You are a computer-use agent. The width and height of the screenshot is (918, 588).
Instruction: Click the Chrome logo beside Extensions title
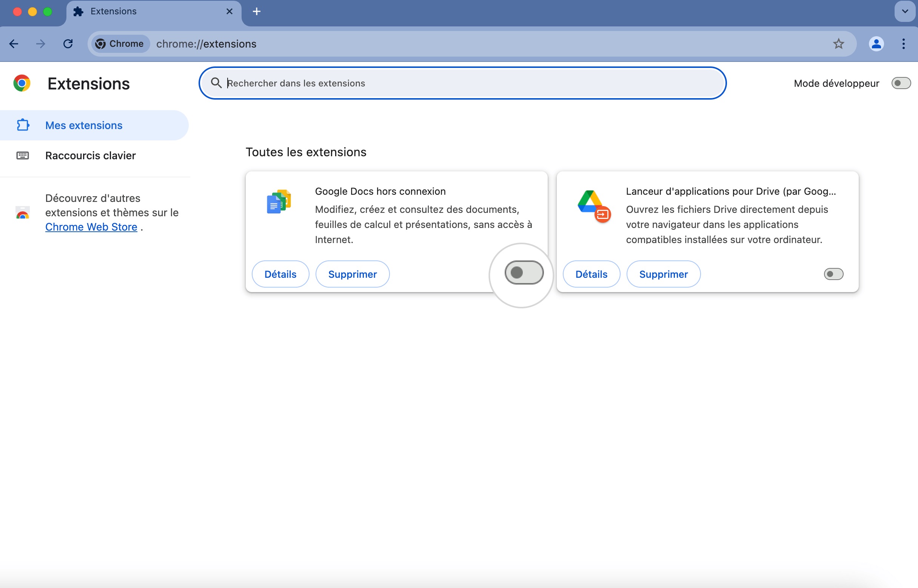coord(22,83)
